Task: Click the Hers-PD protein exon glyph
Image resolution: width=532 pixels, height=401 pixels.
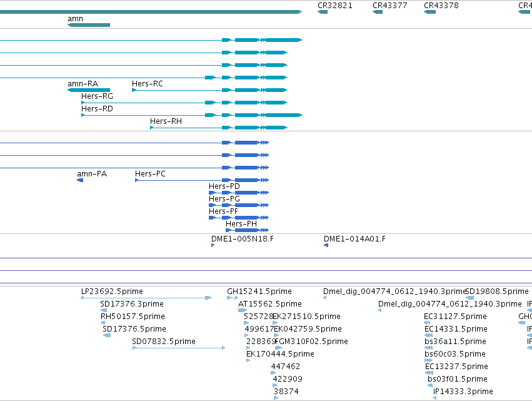Action: point(239,193)
